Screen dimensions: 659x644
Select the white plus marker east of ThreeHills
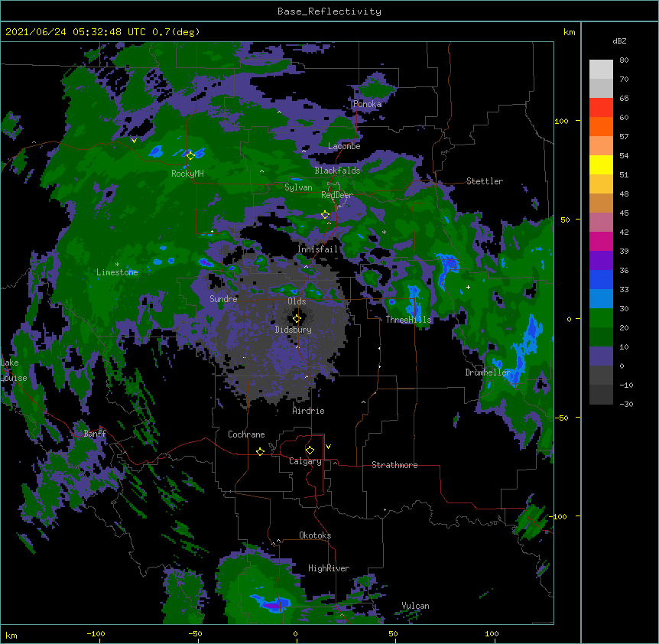[468, 287]
